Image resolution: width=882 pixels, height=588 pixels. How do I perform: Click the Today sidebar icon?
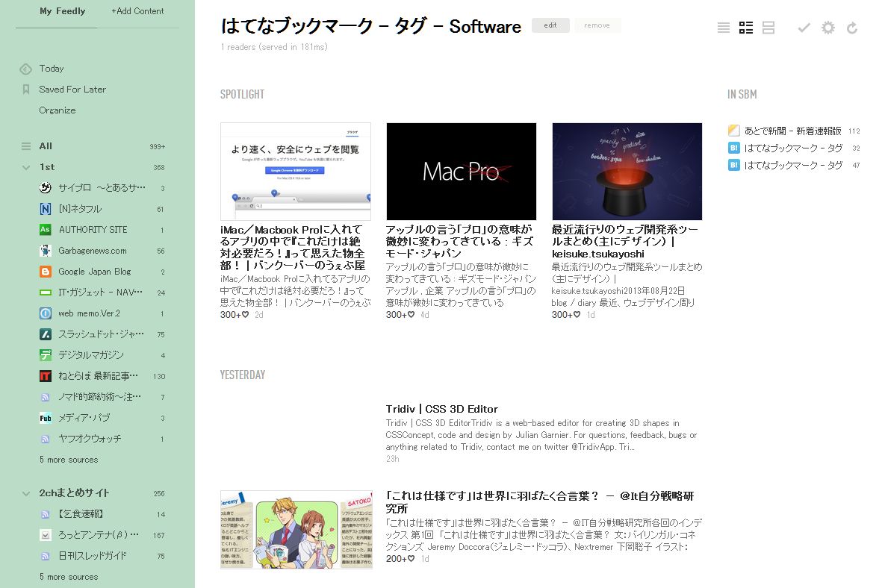point(26,69)
